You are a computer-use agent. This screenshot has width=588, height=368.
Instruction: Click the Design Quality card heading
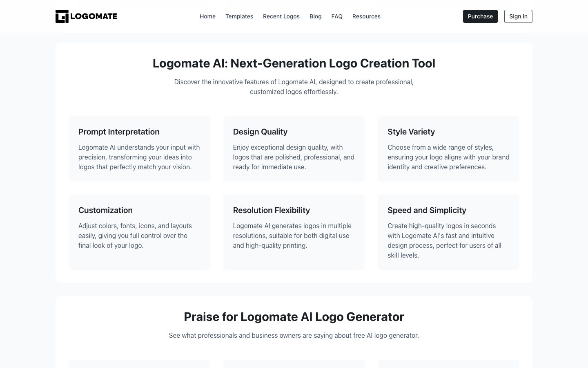pos(260,132)
